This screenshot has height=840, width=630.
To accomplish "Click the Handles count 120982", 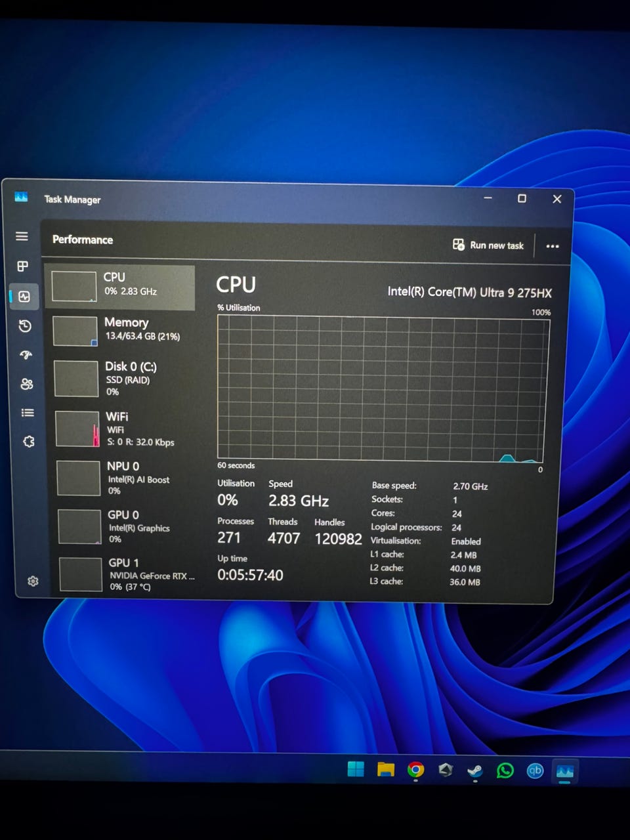I will [338, 539].
